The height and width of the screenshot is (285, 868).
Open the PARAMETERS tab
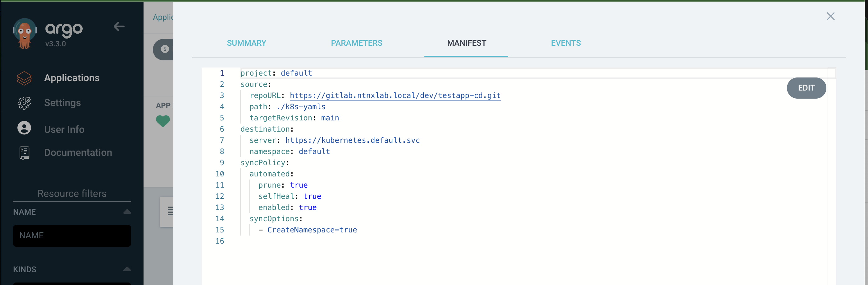point(356,43)
